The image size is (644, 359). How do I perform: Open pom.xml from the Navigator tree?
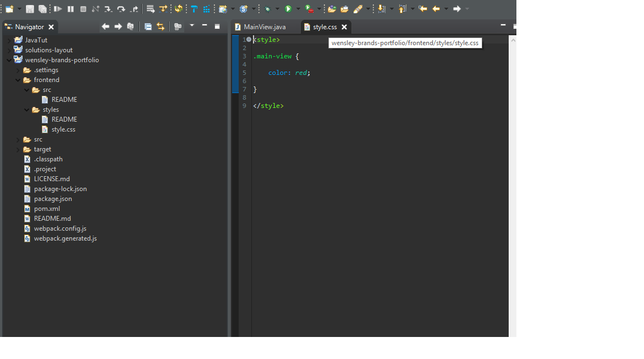click(x=46, y=209)
